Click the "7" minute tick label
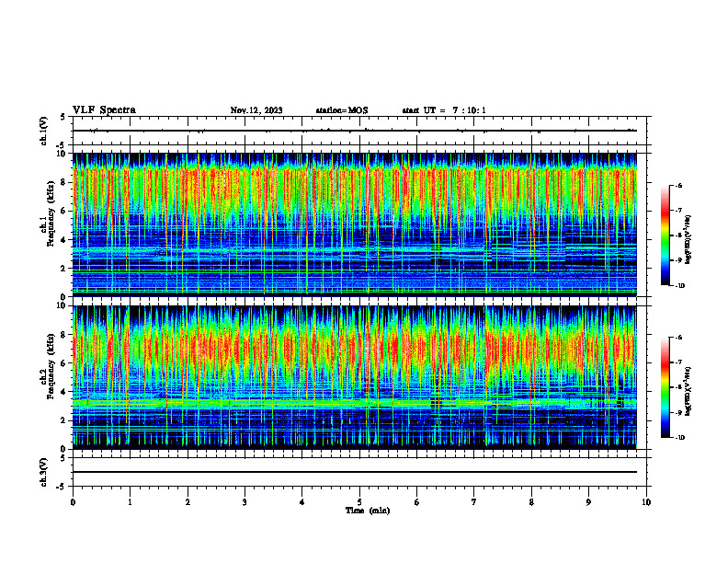The width and height of the screenshot is (728, 563). (474, 502)
